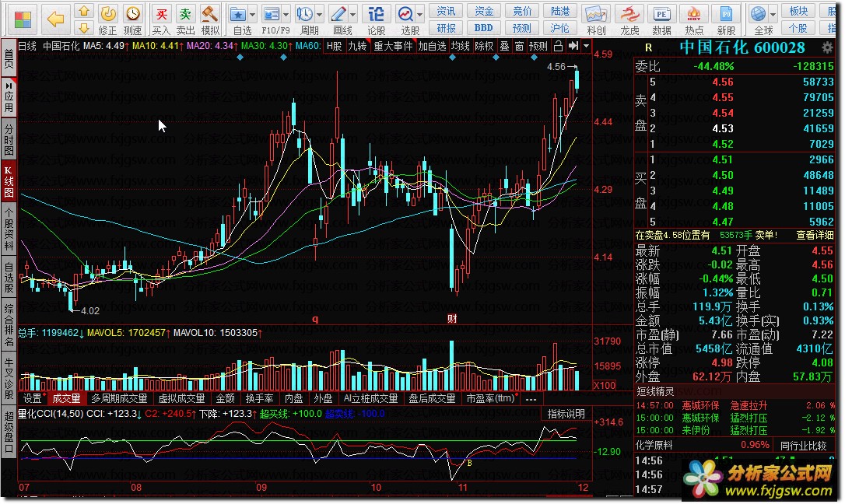
Task: Click the green 卖出 sell icon
Action: (185, 13)
